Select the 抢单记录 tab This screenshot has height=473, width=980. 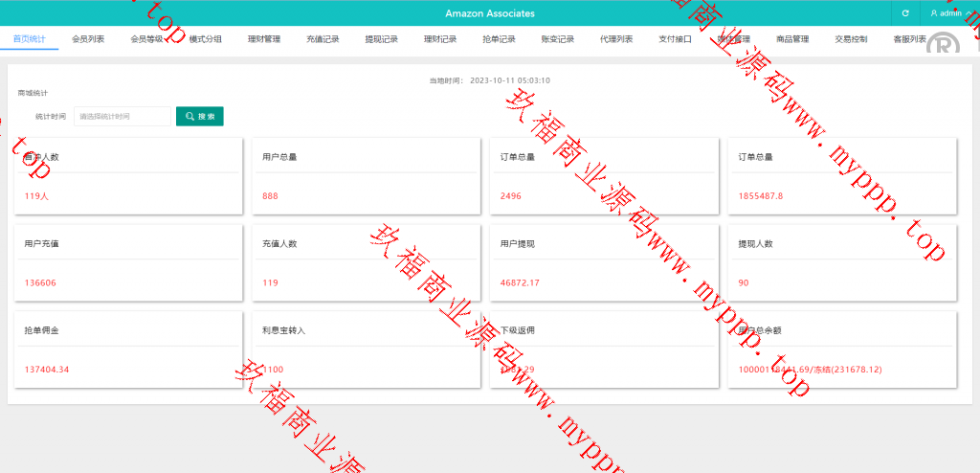point(499,39)
